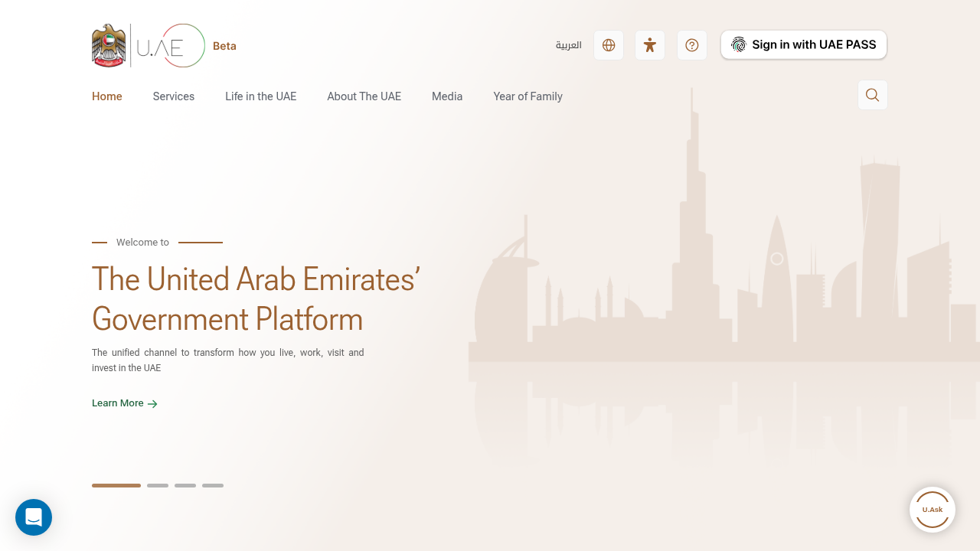Select the second carousel slide indicator

(158, 485)
